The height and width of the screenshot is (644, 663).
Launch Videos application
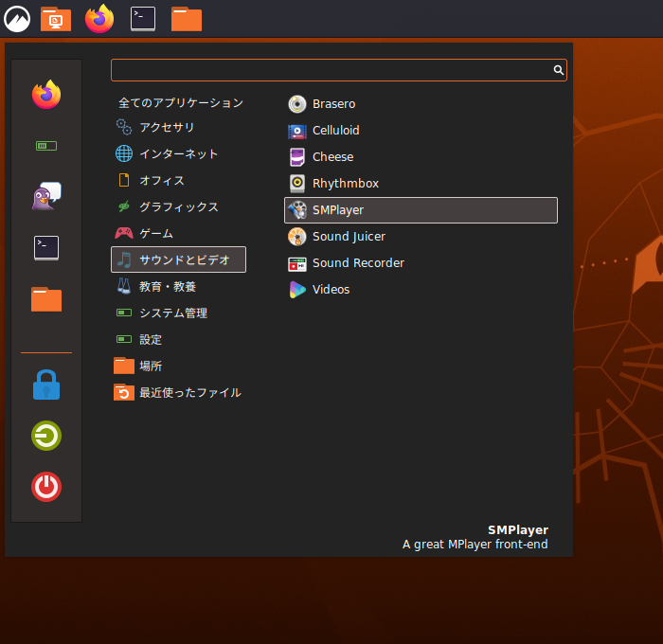421,290
